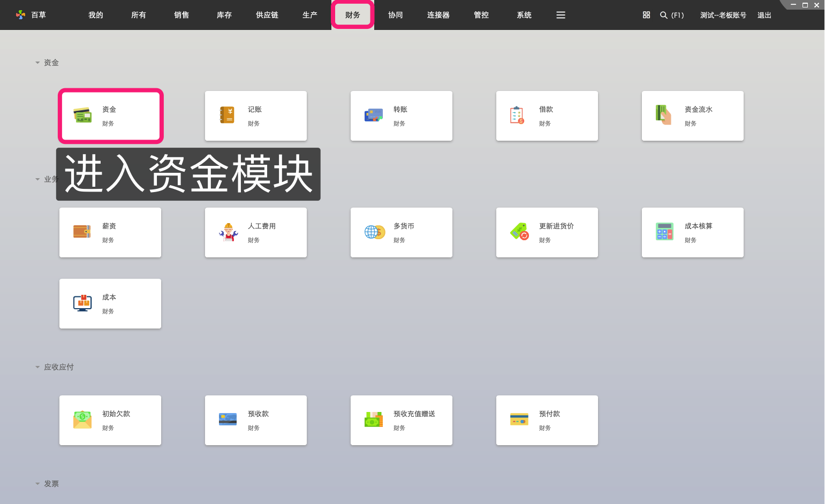
Task: Click the 成本 monitor icon
Action: (x=82, y=303)
